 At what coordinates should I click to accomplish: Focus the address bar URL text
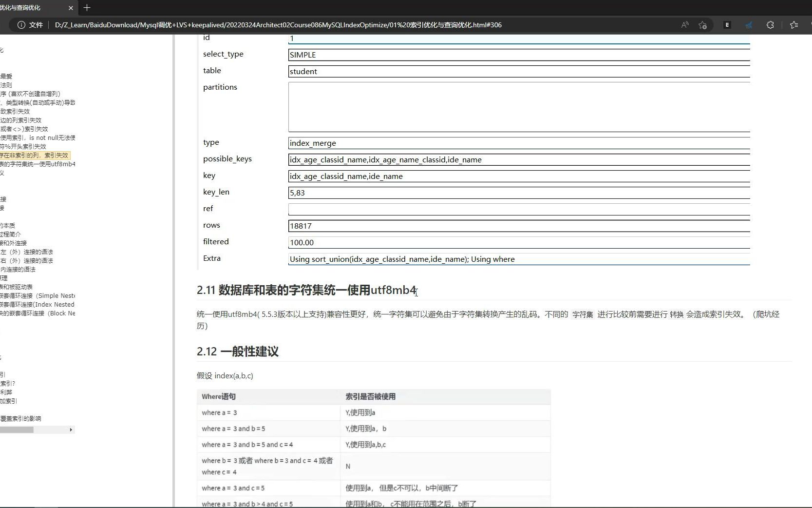point(278,25)
